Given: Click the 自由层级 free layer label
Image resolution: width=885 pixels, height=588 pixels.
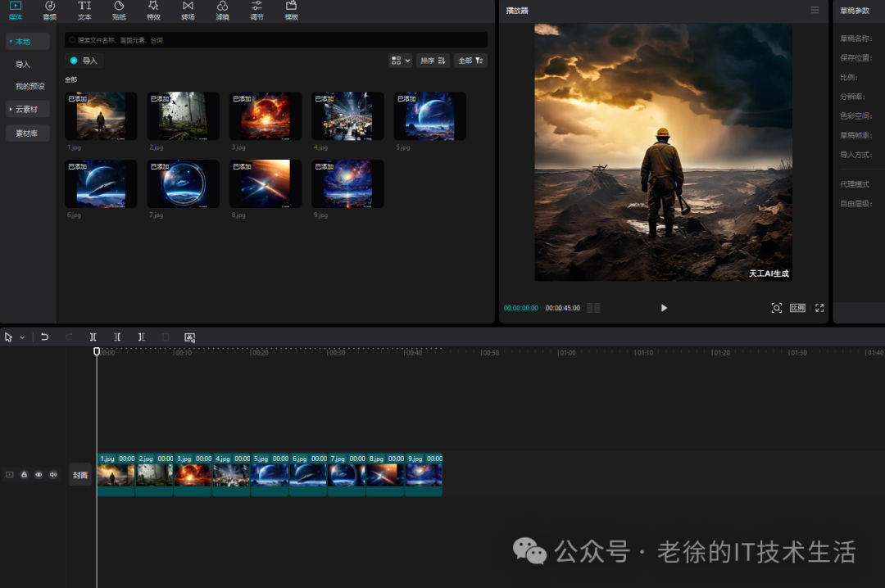Looking at the screenshot, I should tap(855, 204).
